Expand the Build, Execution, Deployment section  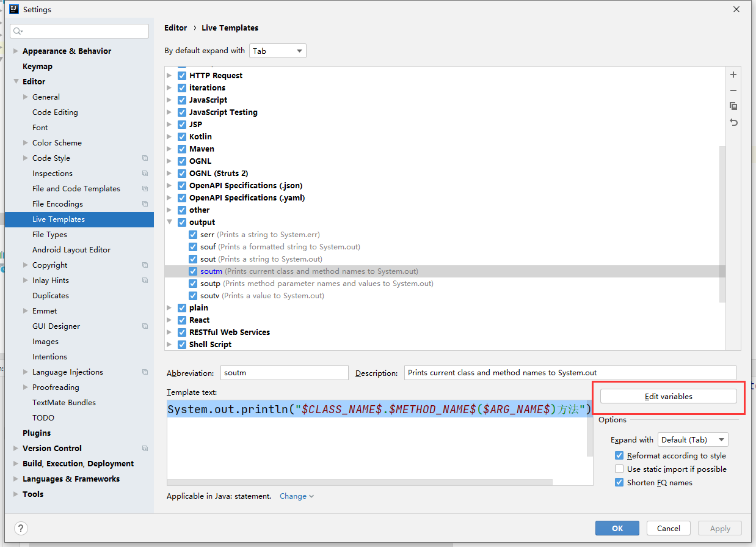pyautogui.click(x=16, y=464)
